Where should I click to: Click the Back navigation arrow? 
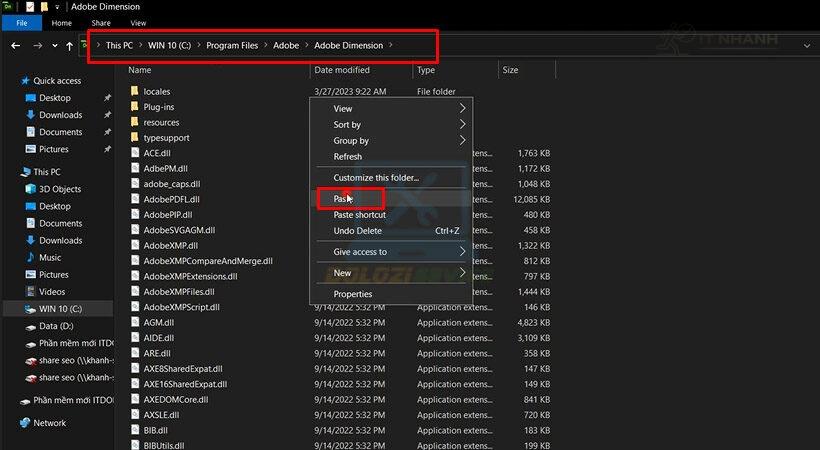click(15, 46)
